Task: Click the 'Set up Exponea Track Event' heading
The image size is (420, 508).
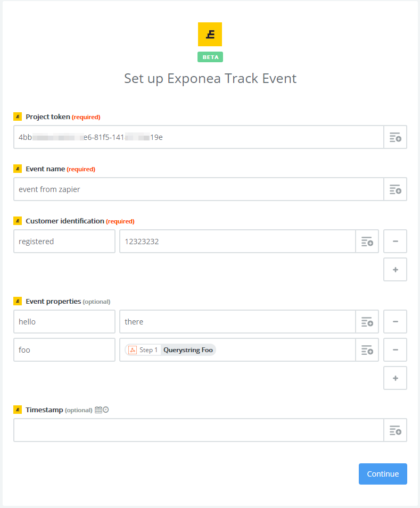Action: pyautogui.click(x=210, y=79)
